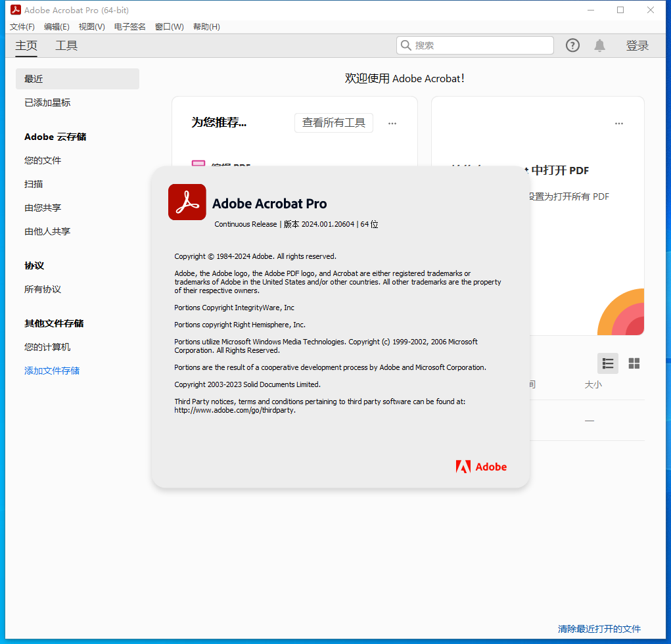Switch to the 主页 tab
671x644 pixels.
(x=26, y=45)
